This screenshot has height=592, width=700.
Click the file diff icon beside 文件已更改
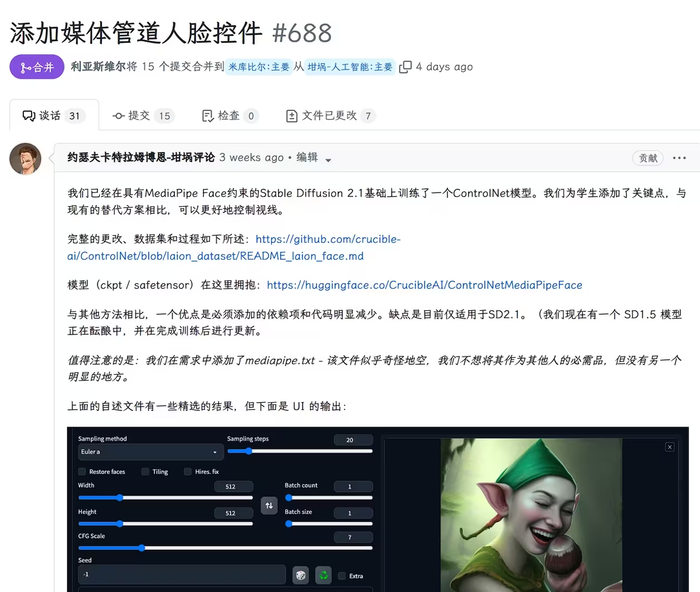pyautogui.click(x=291, y=116)
